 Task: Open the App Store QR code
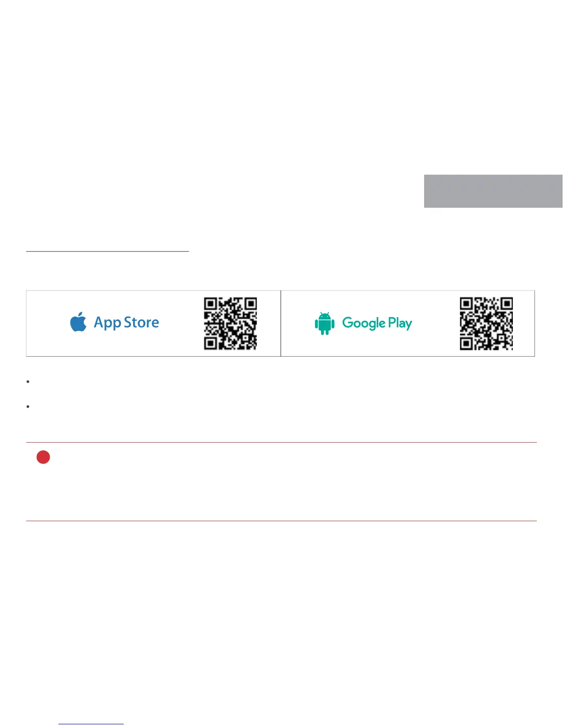[230, 324]
